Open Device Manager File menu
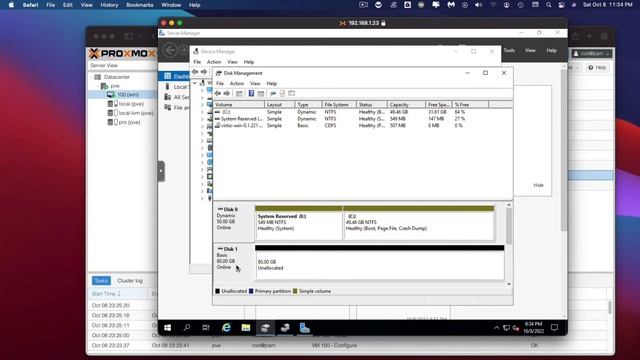The height and width of the screenshot is (360, 640). 197,62
